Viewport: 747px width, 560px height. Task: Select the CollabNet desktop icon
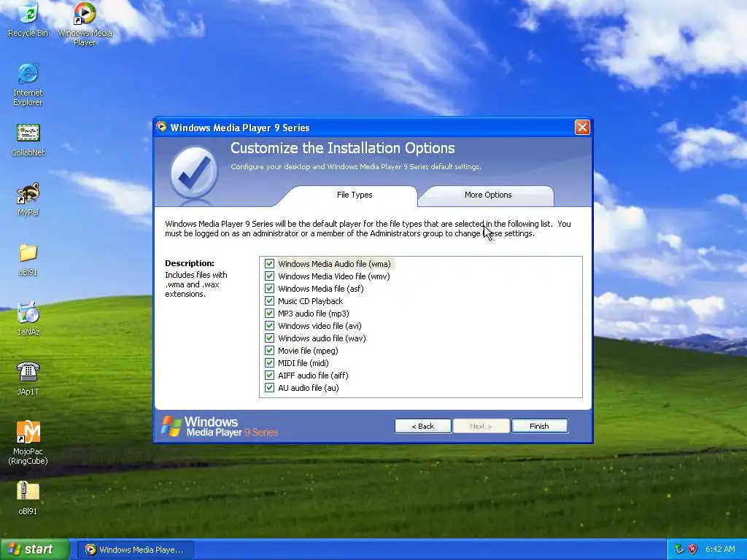tap(28, 139)
